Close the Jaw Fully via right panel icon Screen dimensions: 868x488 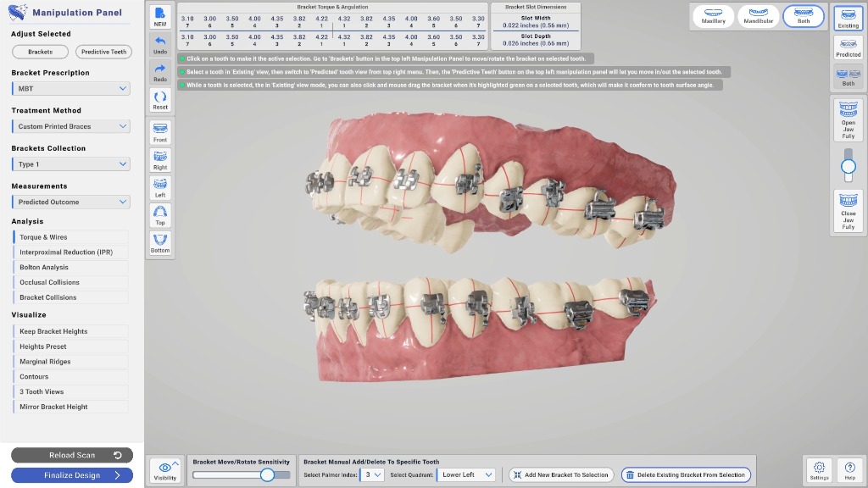click(848, 210)
